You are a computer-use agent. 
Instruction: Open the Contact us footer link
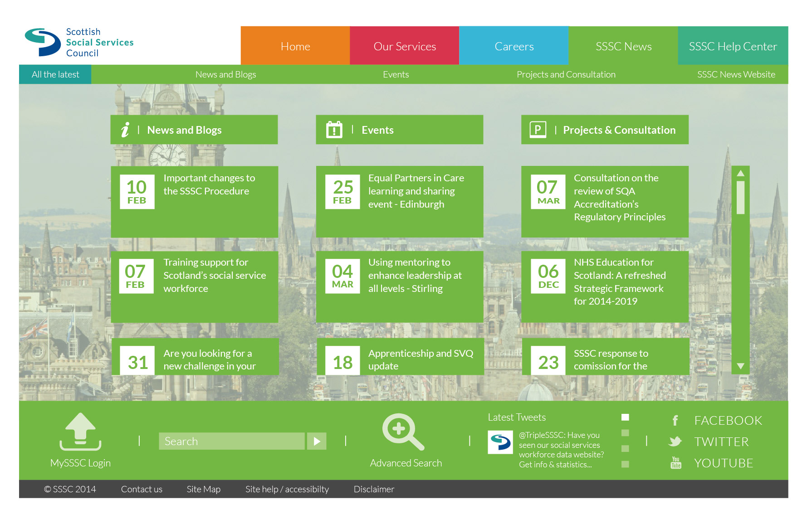(x=142, y=489)
